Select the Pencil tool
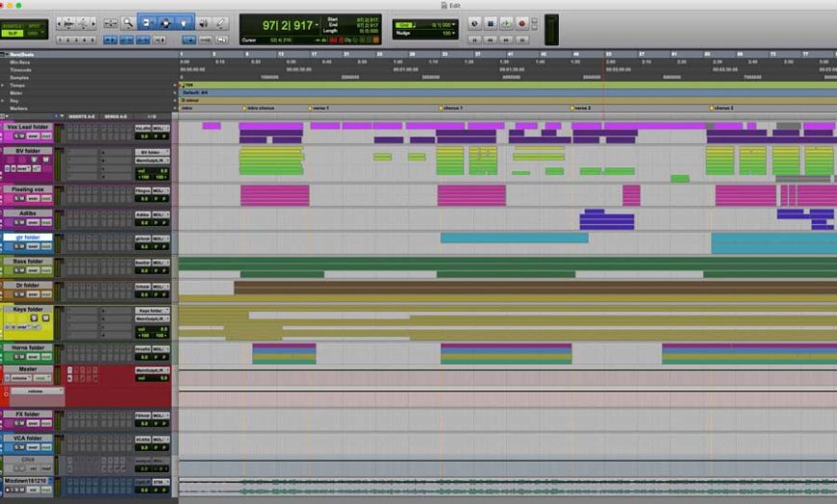Screen dimensions: 837x504 pos(220,23)
